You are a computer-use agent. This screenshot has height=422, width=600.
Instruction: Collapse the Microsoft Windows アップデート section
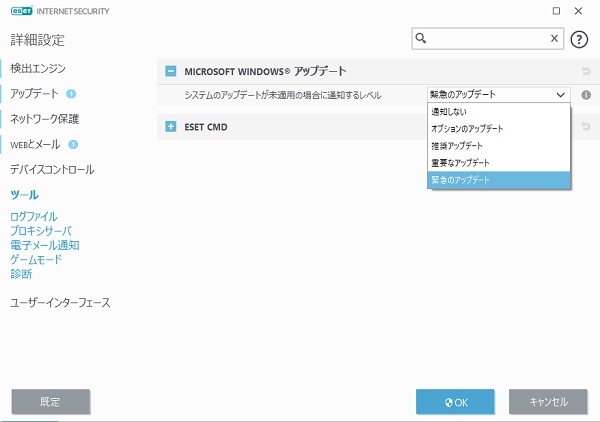coord(171,71)
